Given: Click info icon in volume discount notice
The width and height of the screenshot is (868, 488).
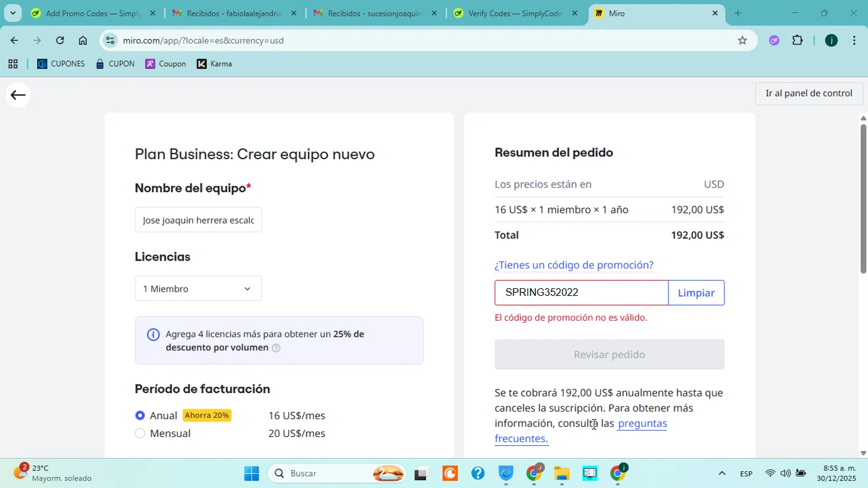Looking at the screenshot, I should pyautogui.click(x=153, y=335).
